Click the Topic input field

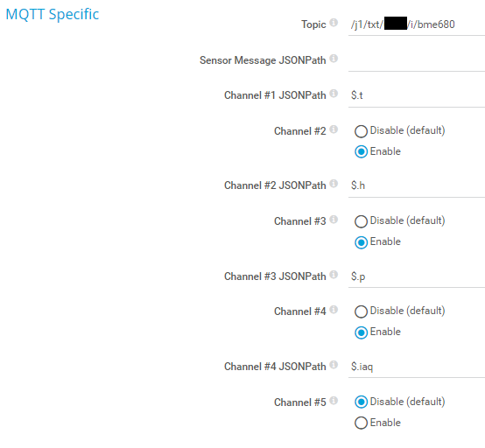pyautogui.click(x=417, y=24)
